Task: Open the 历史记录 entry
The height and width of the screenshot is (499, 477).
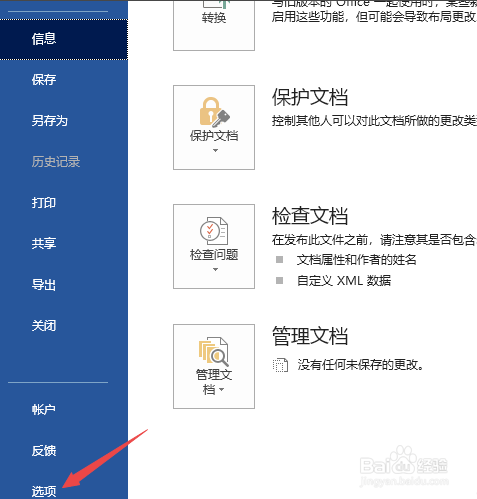Action: (56, 162)
